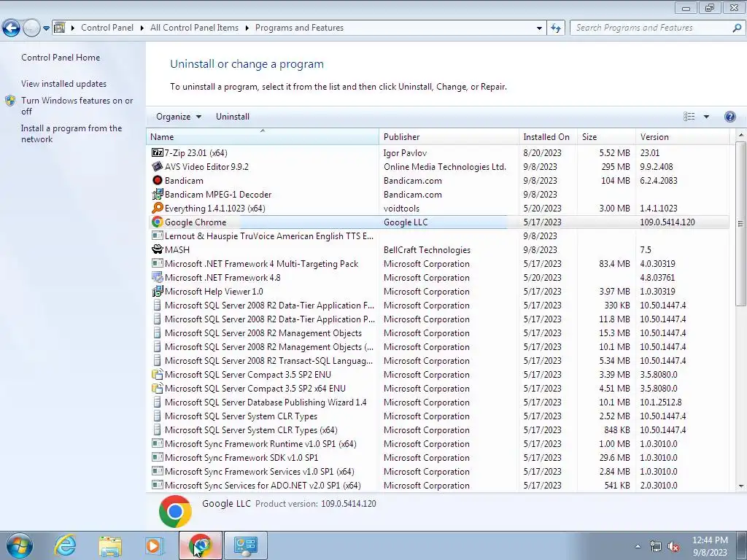Screen dimensions: 747x560
Task: Open the Organize dropdown menu
Action: pyautogui.click(x=179, y=117)
